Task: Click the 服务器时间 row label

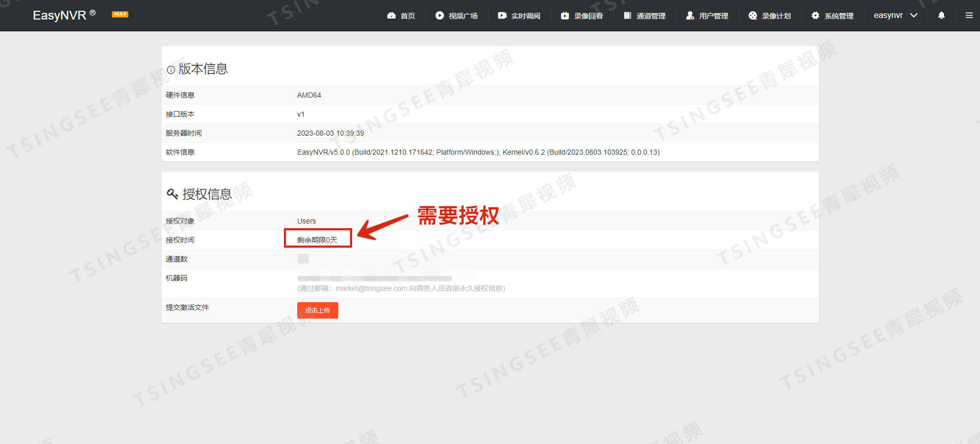Action: (184, 133)
